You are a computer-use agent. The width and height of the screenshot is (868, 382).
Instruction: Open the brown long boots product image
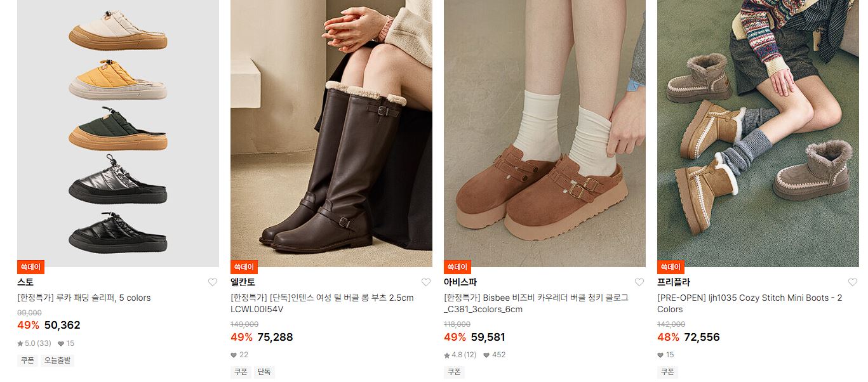tap(331, 133)
